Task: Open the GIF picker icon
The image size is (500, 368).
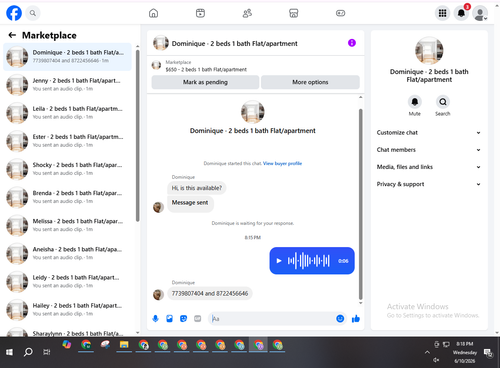Action: pyautogui.click(x=198, y=319)
